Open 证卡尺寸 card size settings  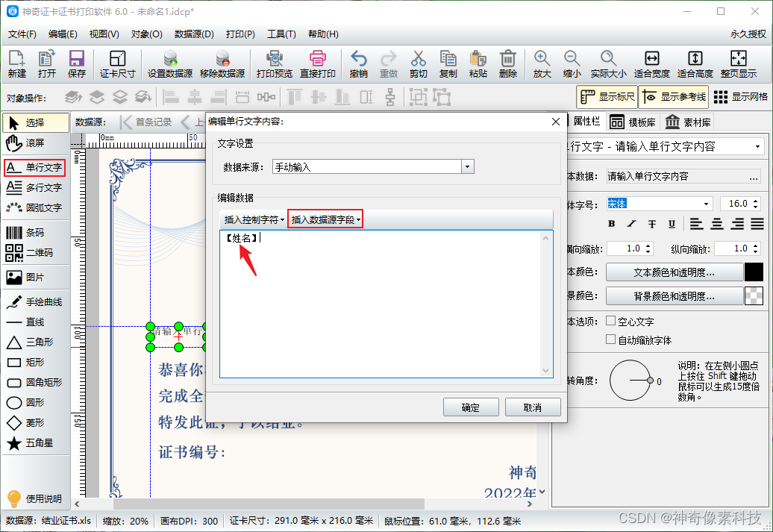point(117,64)
